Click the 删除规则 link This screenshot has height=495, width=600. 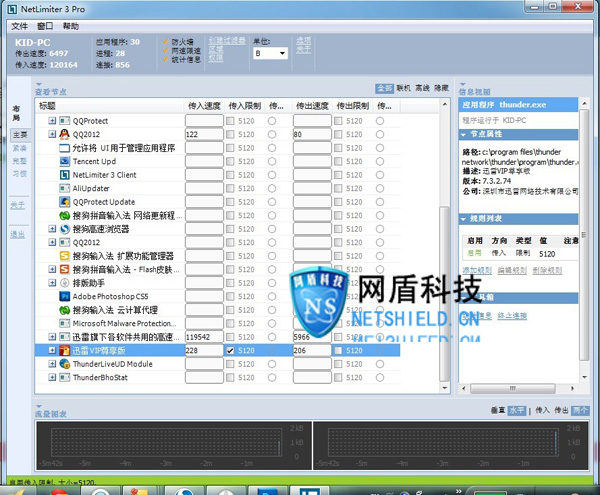coord(547,270)
